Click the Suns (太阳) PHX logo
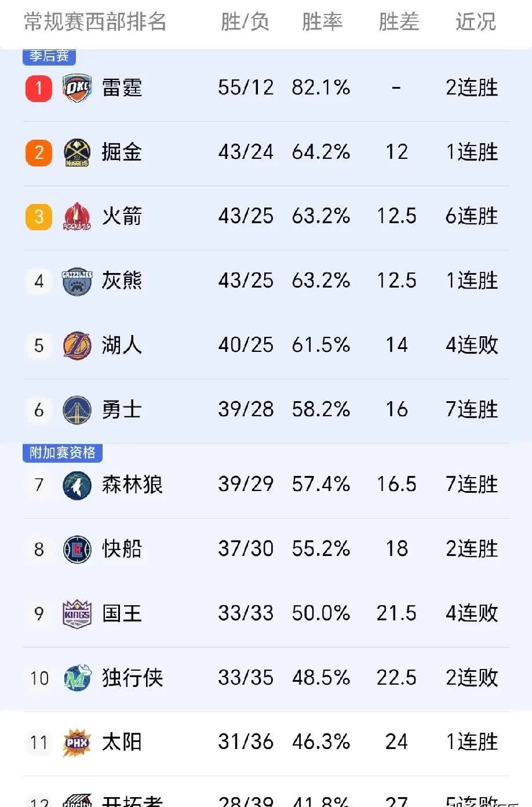Screen dimensions: 532x807 click(x=76, y=741)
